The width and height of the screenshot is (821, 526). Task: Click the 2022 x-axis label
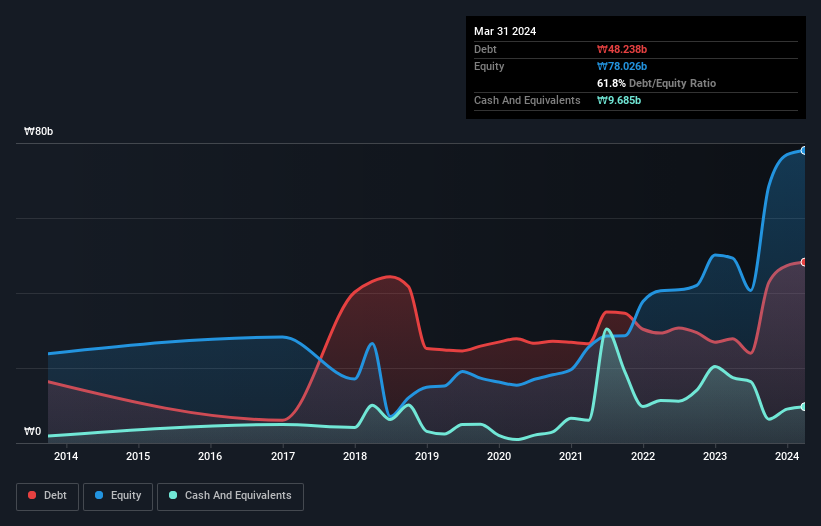tap(643, 456)
